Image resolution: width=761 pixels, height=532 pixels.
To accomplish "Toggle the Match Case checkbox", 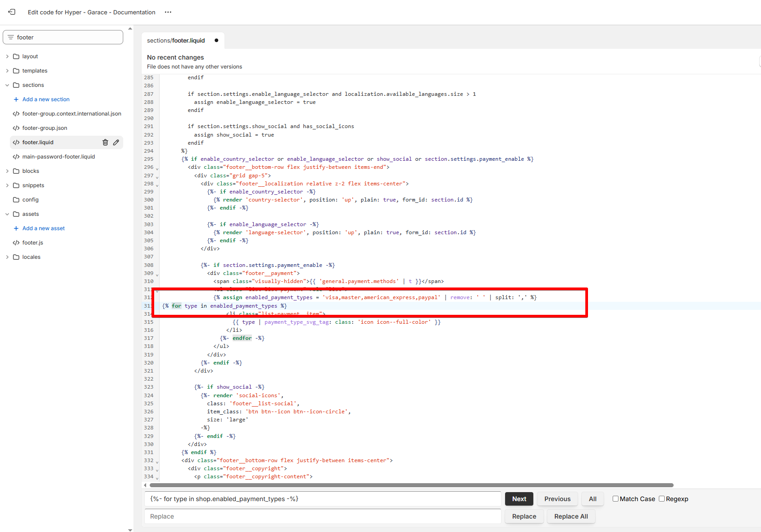I will point(615,499).
